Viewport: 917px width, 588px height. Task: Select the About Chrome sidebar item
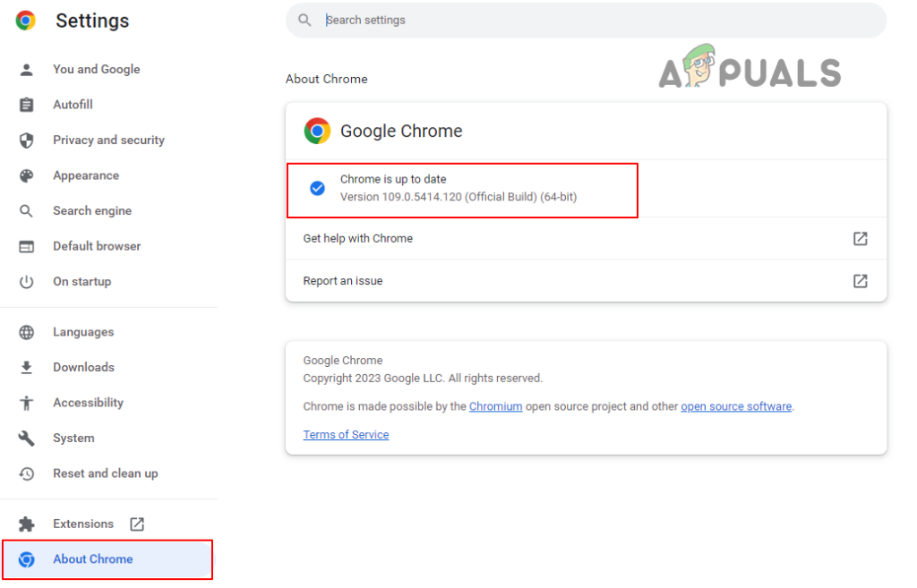point(92,559)
